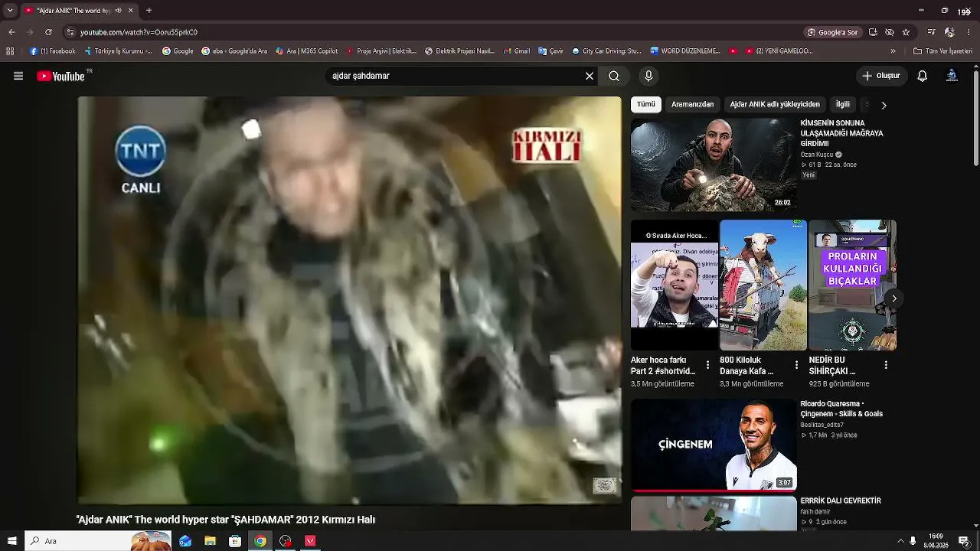Open the YENİ GAMELOO bookmark
This screenshot has width=980, height=551.
coord(778,51)
